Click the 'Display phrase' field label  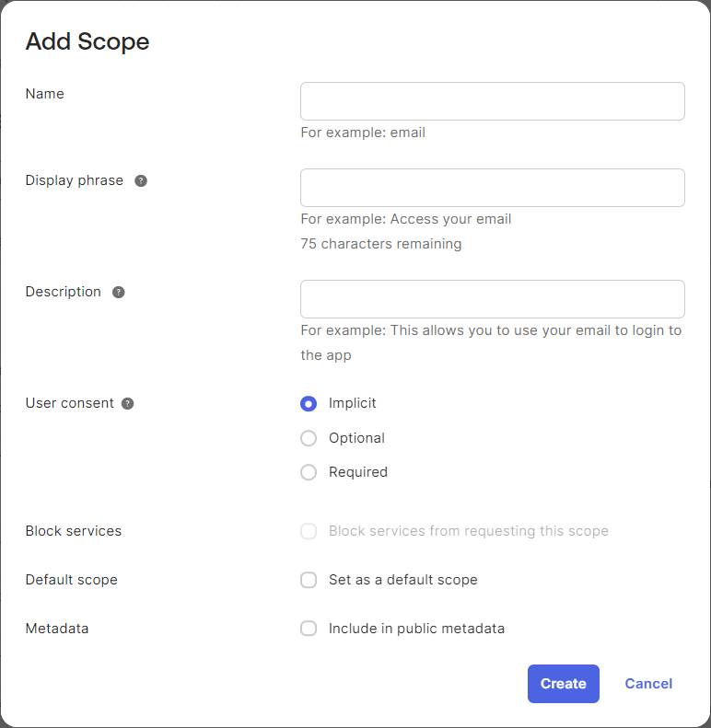(75, 180)
